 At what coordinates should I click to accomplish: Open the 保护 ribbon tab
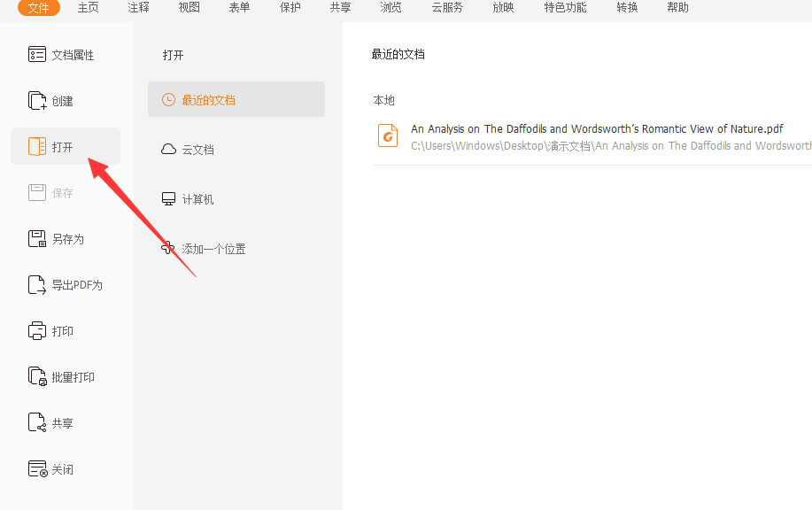tap(290, 8)
